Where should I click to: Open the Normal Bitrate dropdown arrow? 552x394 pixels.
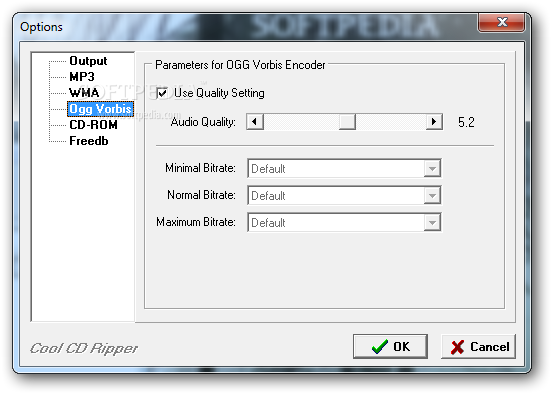432,196
